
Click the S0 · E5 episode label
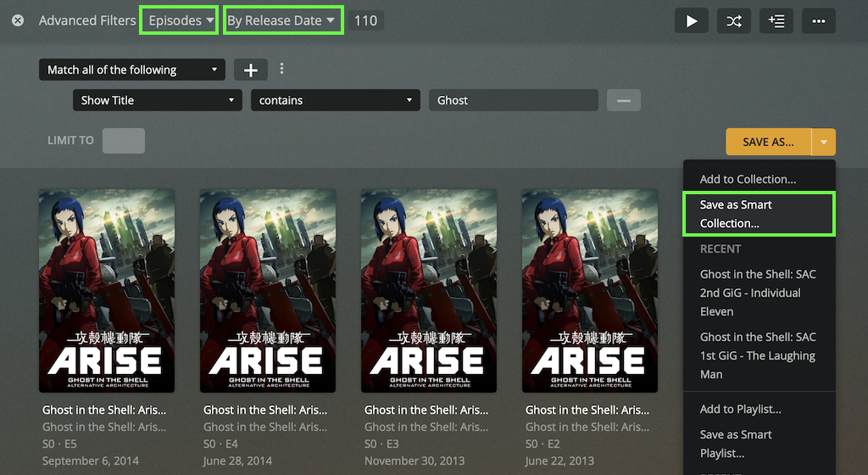click(59, 444)
